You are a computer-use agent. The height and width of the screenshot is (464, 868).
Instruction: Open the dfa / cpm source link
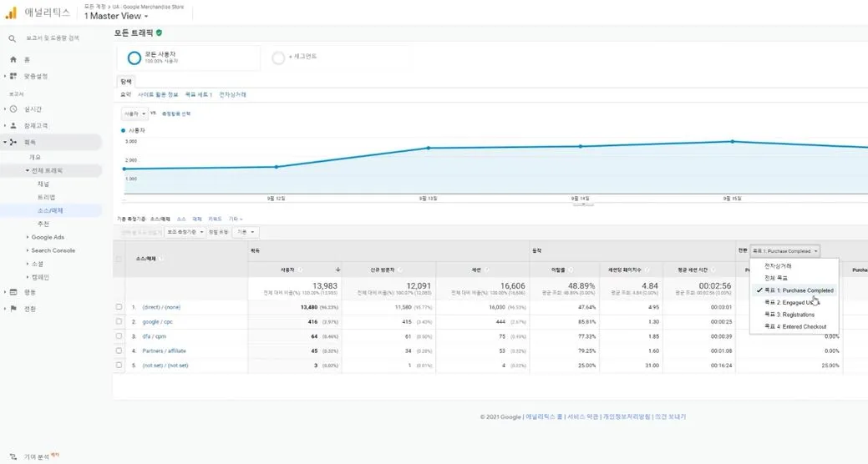154,336
